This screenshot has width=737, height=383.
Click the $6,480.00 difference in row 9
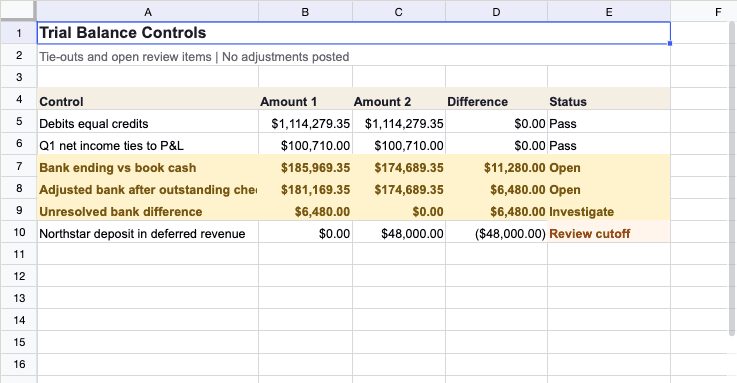coord(496,210)
